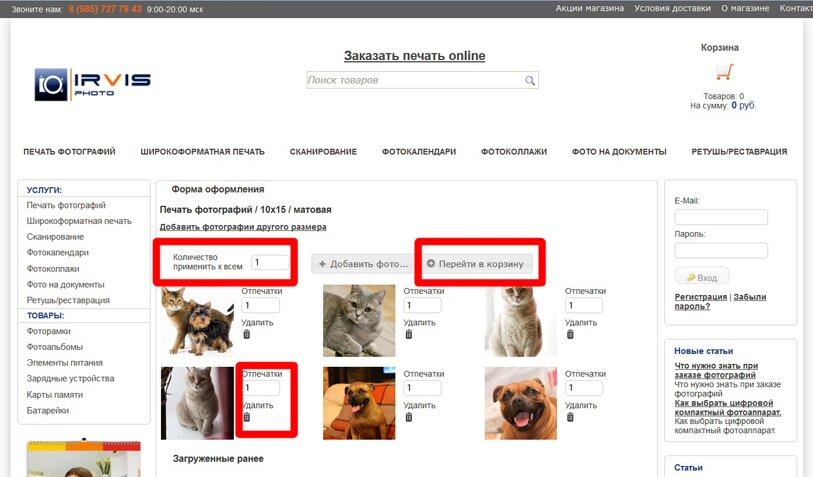Click the IRVIS Photo logo

(93, 84)
